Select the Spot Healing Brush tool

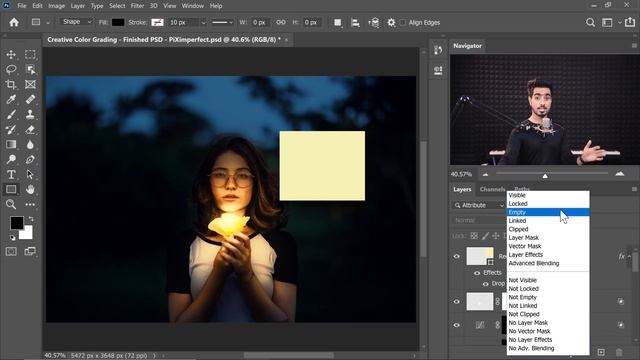(30, 100)
